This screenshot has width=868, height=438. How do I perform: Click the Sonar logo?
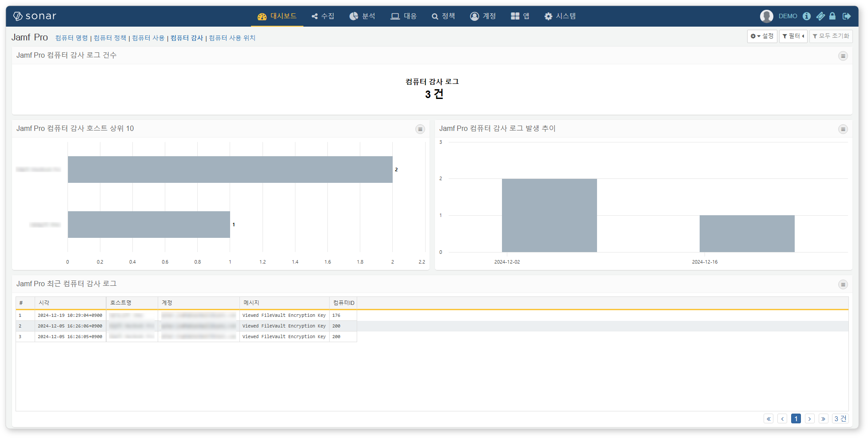point(35,16)
